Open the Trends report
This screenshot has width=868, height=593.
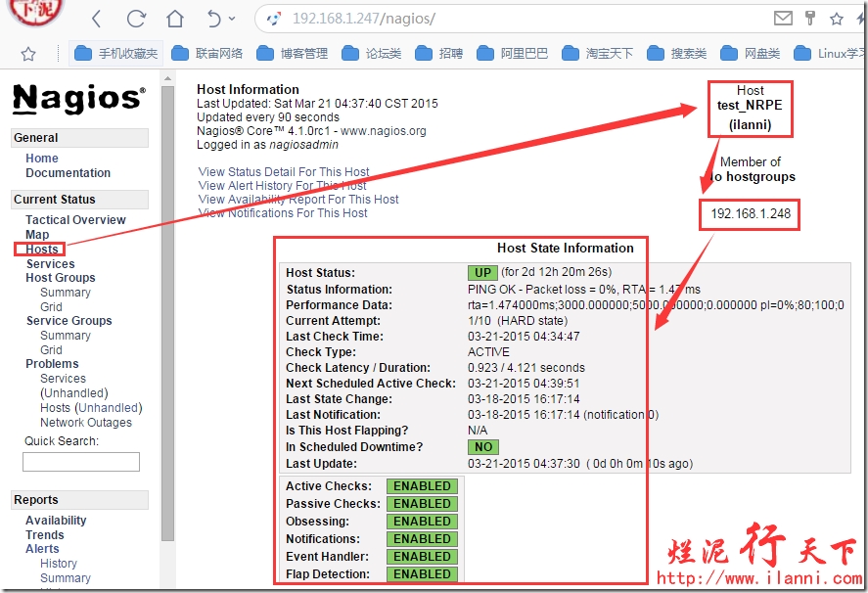[45, 535]
